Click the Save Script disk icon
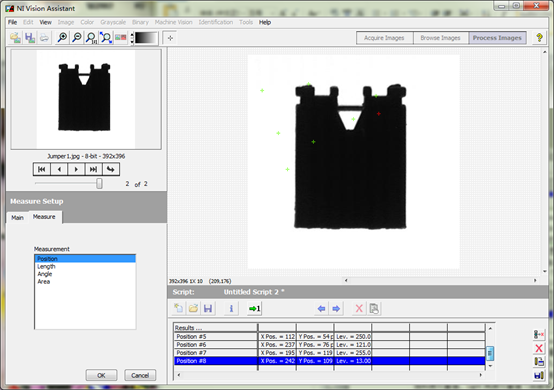The height and width of the screenshot is (390, 554). 208,308
